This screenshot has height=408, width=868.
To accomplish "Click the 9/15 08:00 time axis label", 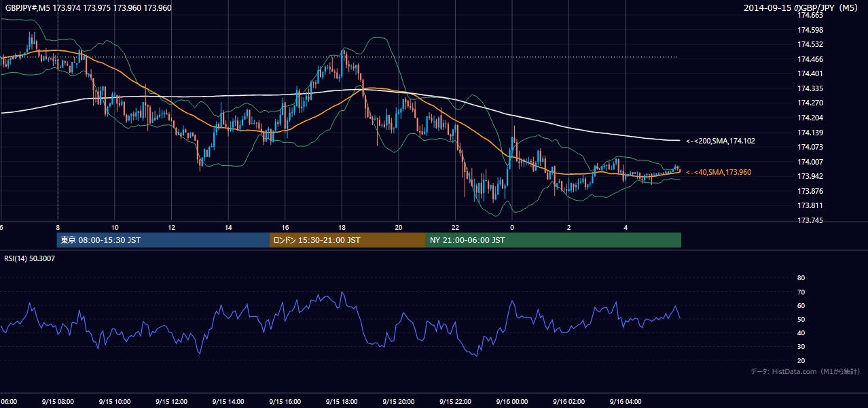I will pos(57,401).
